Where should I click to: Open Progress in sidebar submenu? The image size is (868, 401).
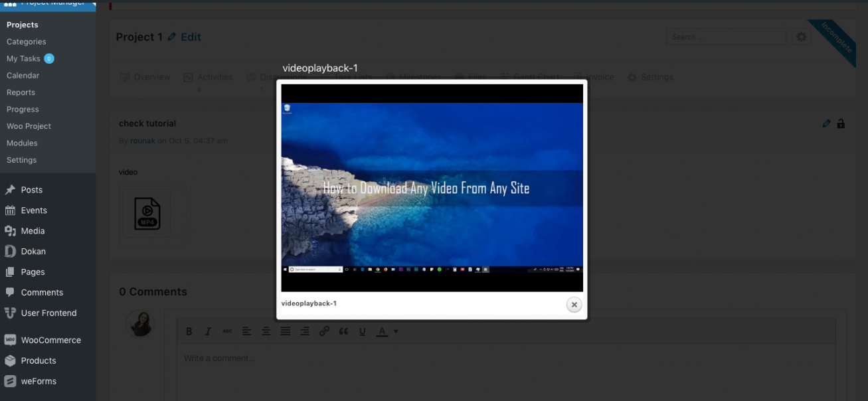coord(23,110)
